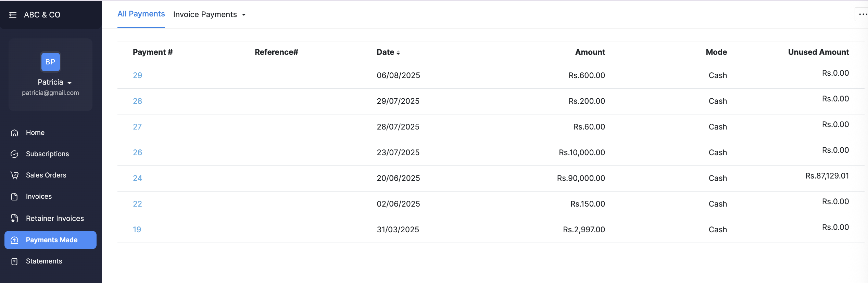Collapse the sidebar using the hamburger icon

coord(13,15)
